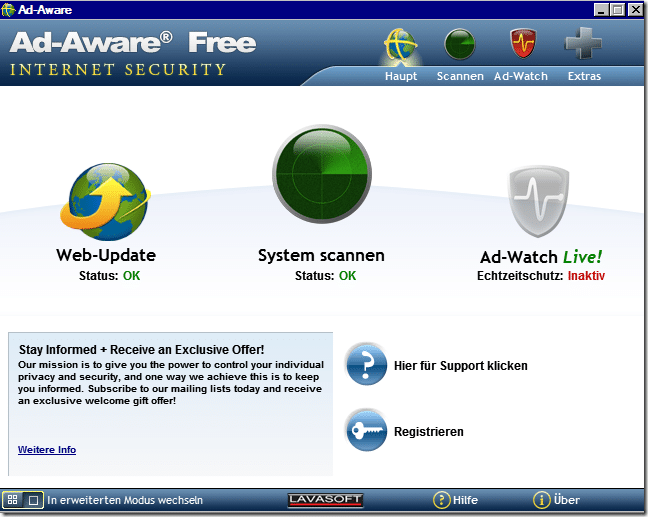The height and width of the screenshot is (517, 648).
Task: Open the Über about link
Action: [x=567, y=500]
